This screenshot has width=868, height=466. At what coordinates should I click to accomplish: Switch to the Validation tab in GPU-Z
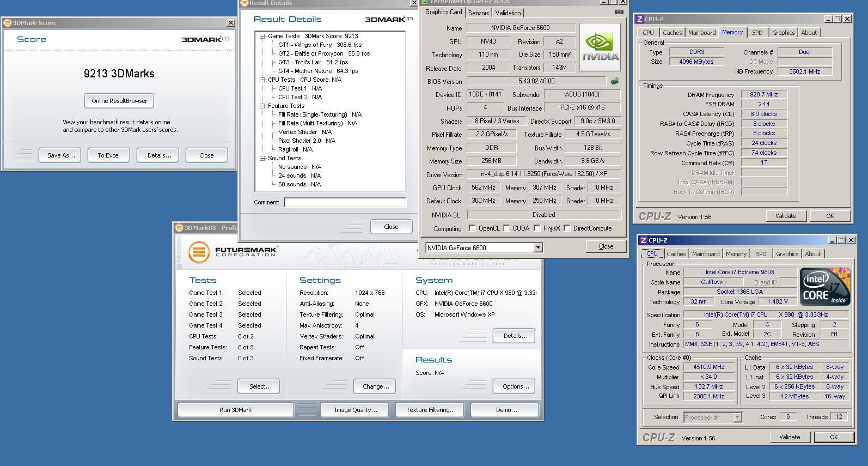508,13
